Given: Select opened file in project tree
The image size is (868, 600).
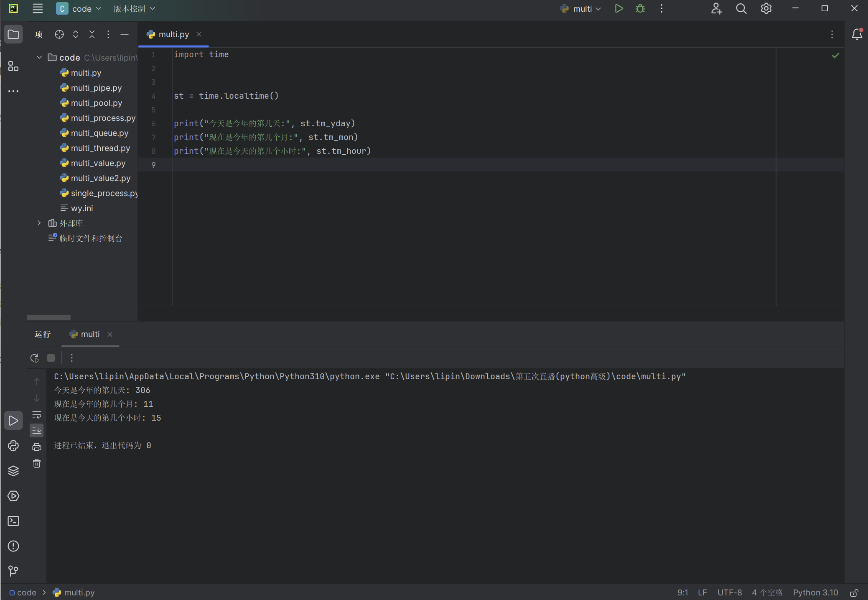Looking at the screenshot, I should 59,34.
